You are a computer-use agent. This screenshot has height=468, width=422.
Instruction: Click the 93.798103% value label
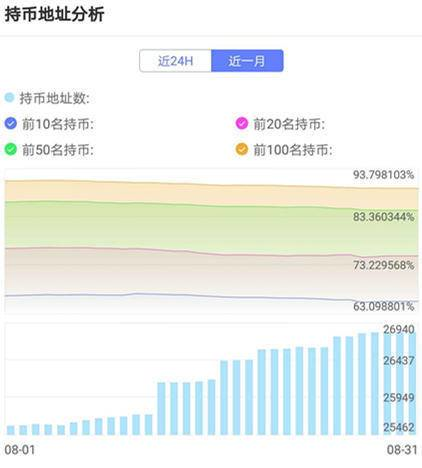coord(383,174)
